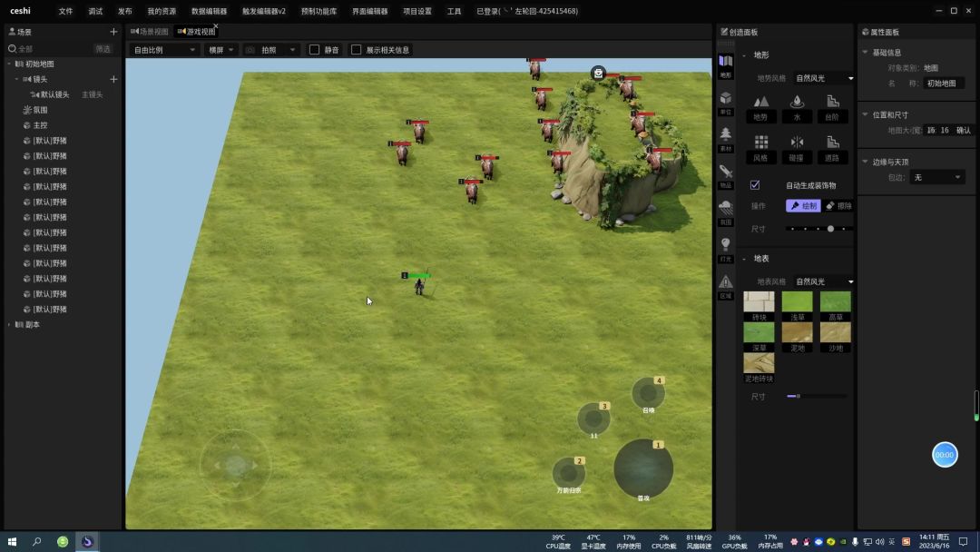Select the 碰撞 collision tool
The width and height of the screenshot is (980, 552).
tap(797, 149)
